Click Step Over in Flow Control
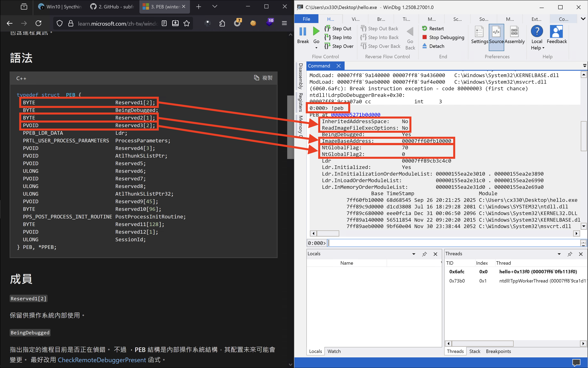The width and height of the screenshot is (588, 368). click(x=339, y=46)
